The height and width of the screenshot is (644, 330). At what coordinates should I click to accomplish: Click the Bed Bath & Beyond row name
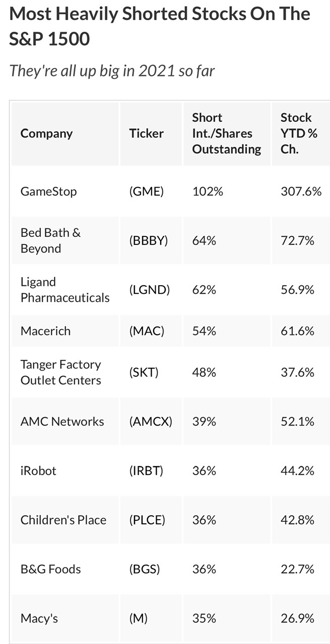point(50,240)
